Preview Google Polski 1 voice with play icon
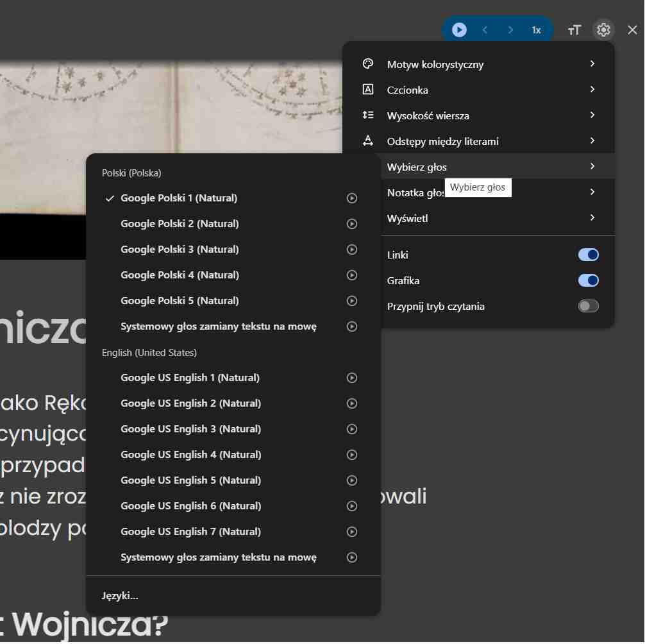The height and width of the screenshot is (644, 645). tap(352, 198)
